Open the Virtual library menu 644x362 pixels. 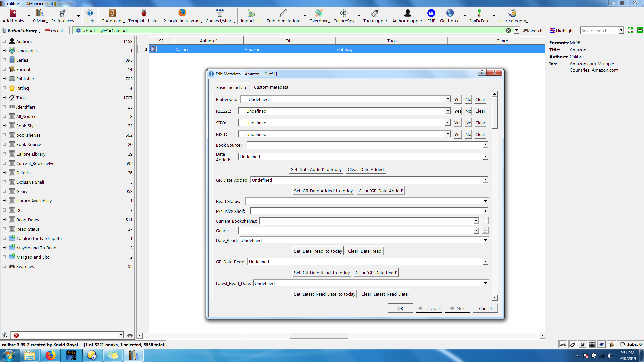(22, 31)
